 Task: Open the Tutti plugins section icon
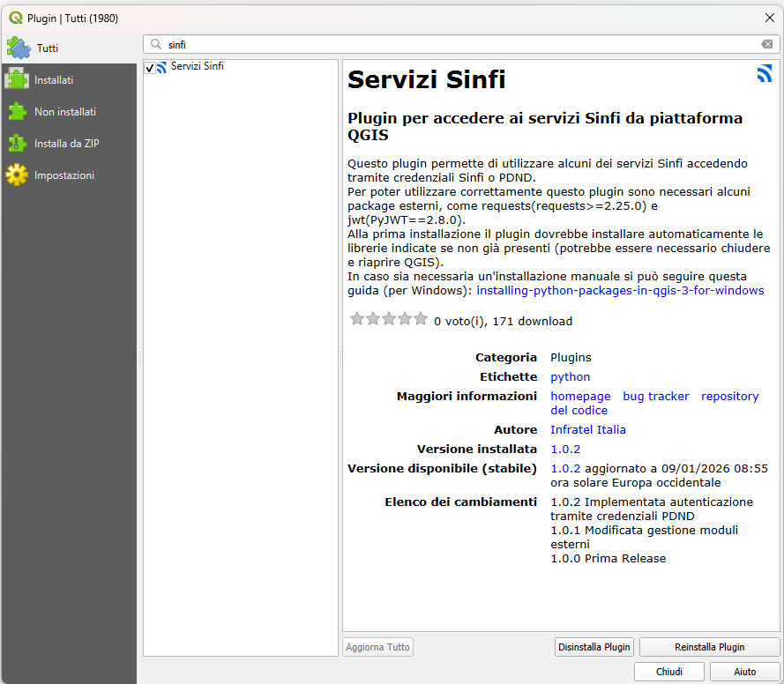pos(19,47)
